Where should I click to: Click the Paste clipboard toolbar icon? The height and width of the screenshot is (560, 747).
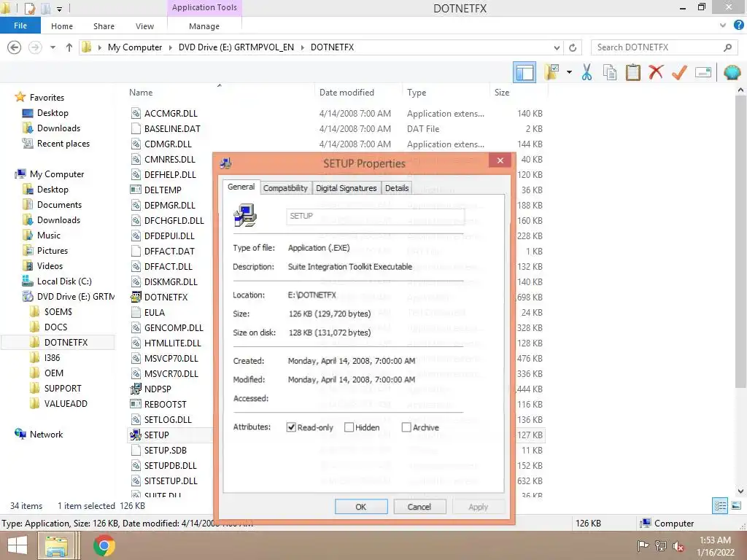632,72
